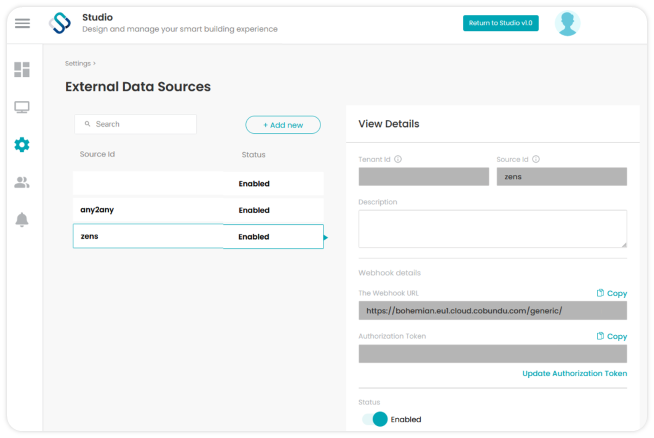Open the users sidebar icon
The height and width of the screenshot is (438, 654).
[x=22, y=182]
